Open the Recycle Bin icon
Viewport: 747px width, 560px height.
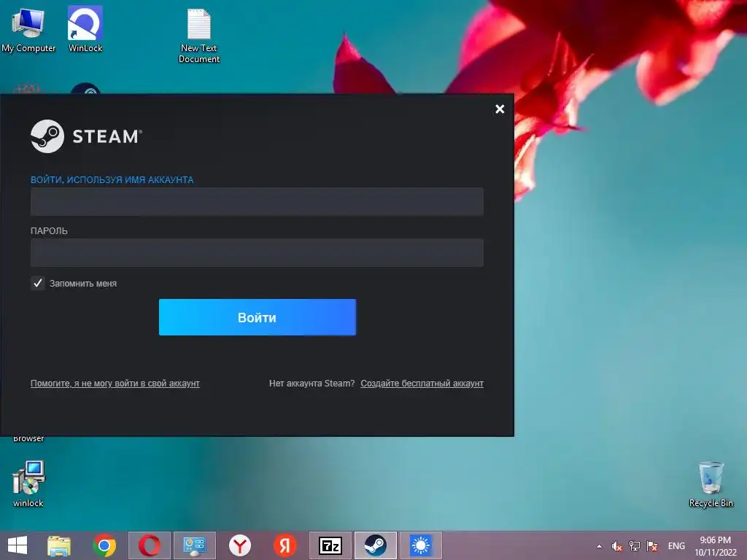(x=711, y=484)
